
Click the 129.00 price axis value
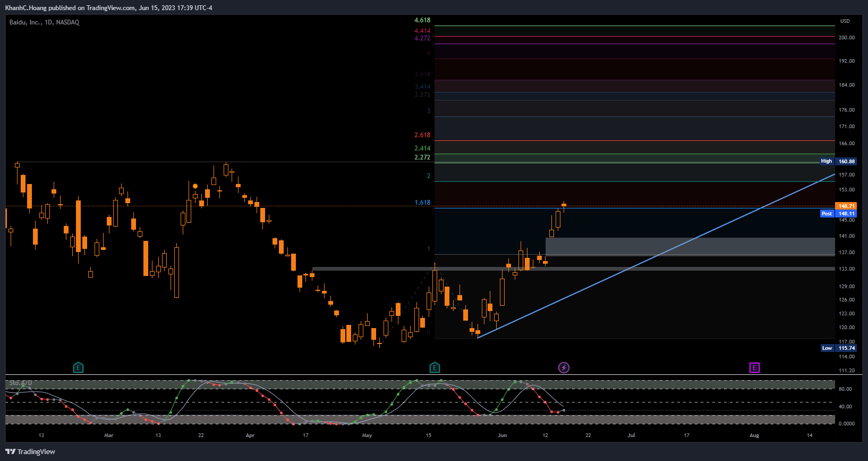coord(847,287)
